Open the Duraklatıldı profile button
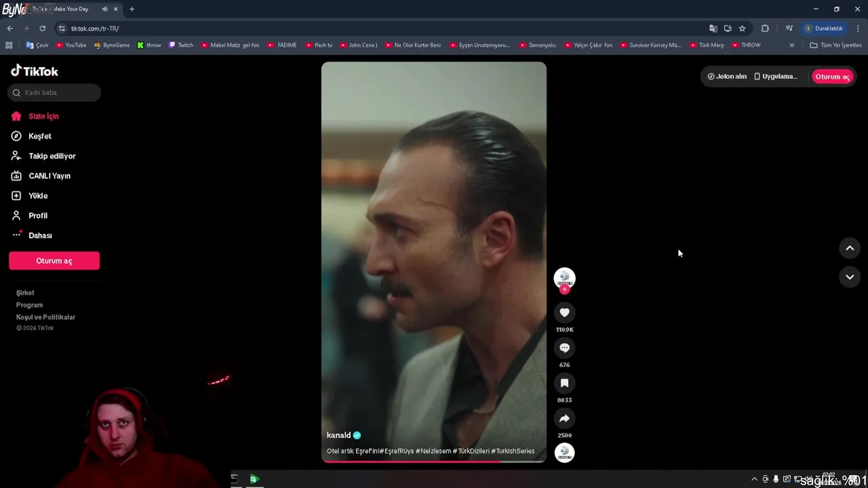This screenshot has height=488, width=868. 824,28
